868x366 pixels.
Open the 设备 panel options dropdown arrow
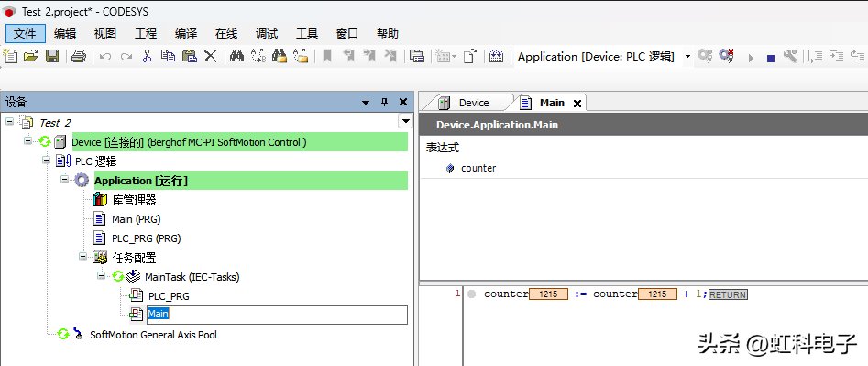coord(366,103)
